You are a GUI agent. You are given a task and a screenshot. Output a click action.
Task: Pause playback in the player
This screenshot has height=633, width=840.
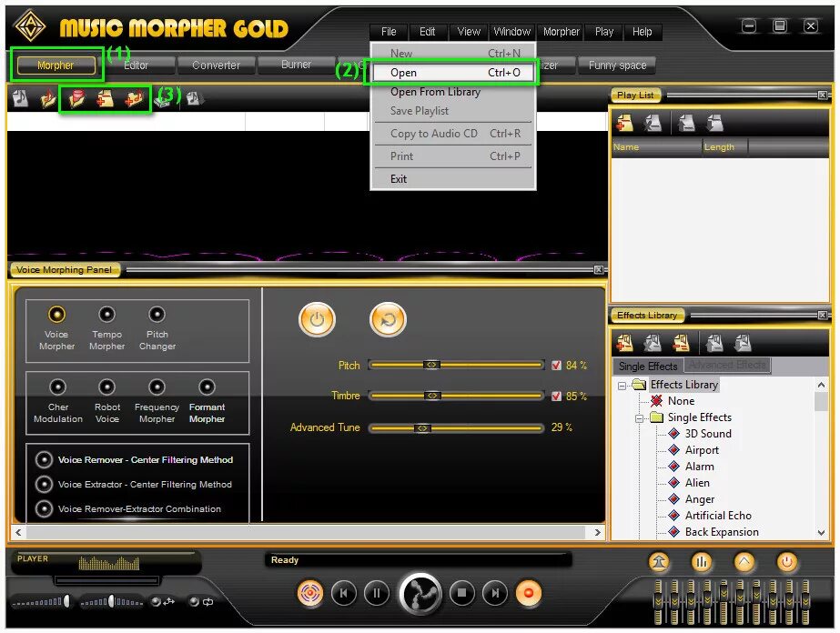pyautogui.click(x=377, y=593)
